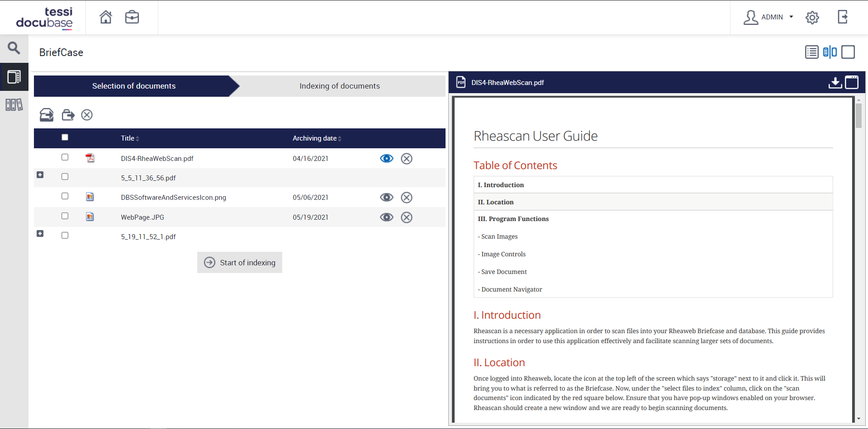
Task: Expand the 5_19_11_52_1.pdf row
Action: pos(40,234)
